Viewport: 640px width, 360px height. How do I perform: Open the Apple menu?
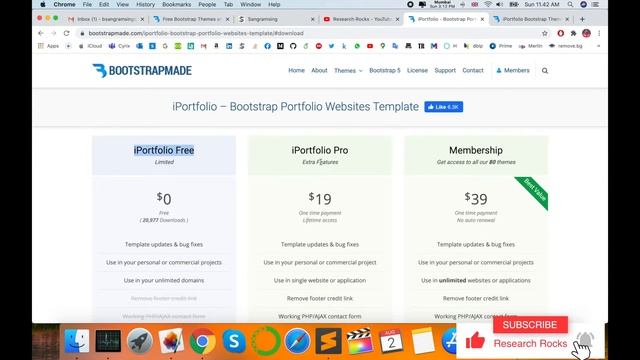pos(43,4)
